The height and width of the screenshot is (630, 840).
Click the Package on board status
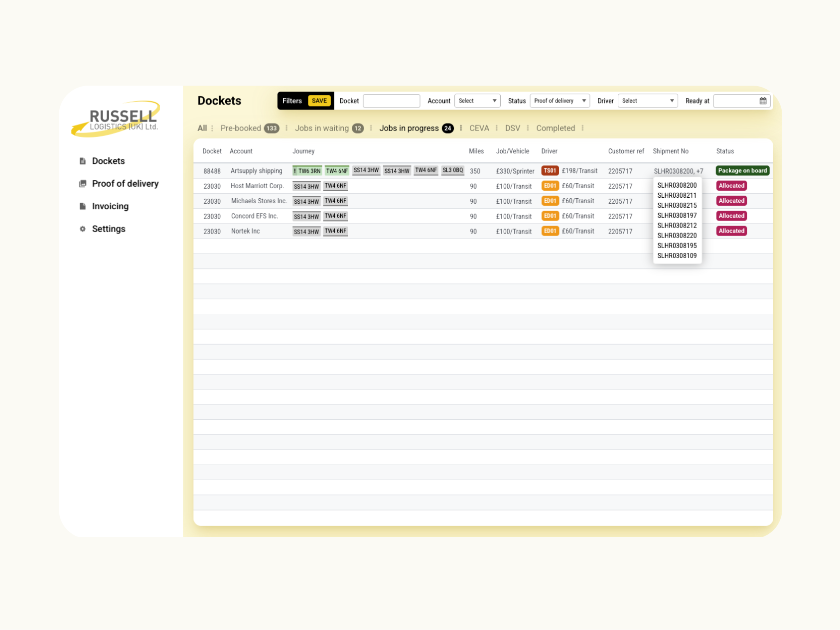click(742, 170)
